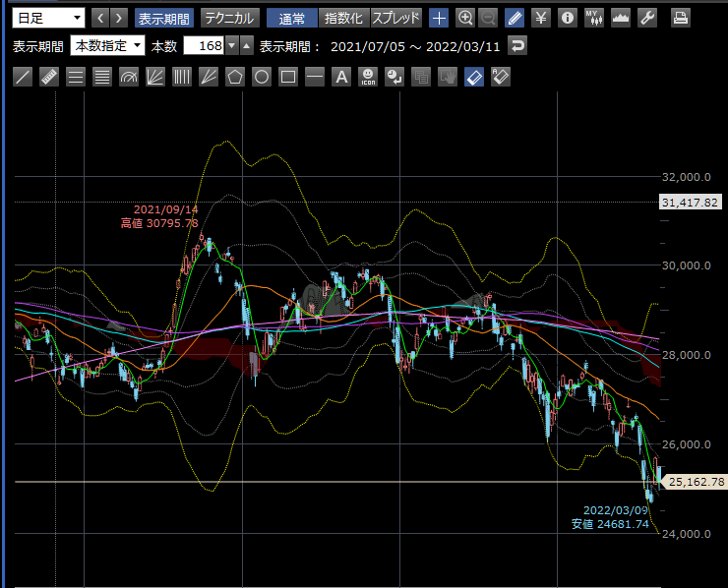This screenshot has height=588, width=728.
Task: Print the chart using printer icon
Action: 680,18
